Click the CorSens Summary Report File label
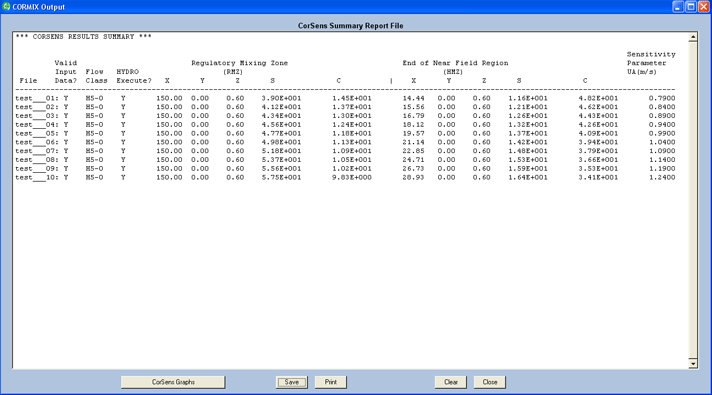This screenshot has height=395, width=712. click(x=350, y=26)
